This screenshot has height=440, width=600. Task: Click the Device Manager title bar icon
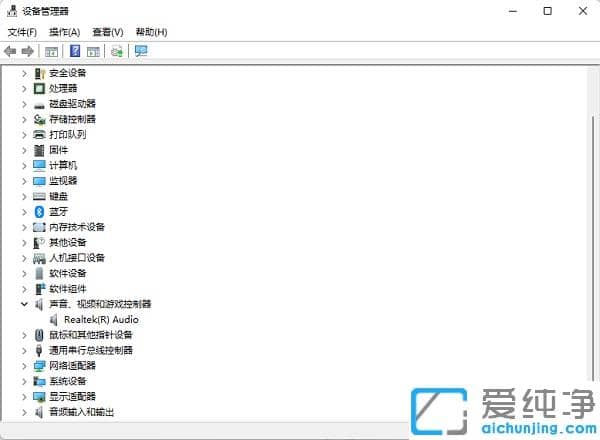coord(12,11)
